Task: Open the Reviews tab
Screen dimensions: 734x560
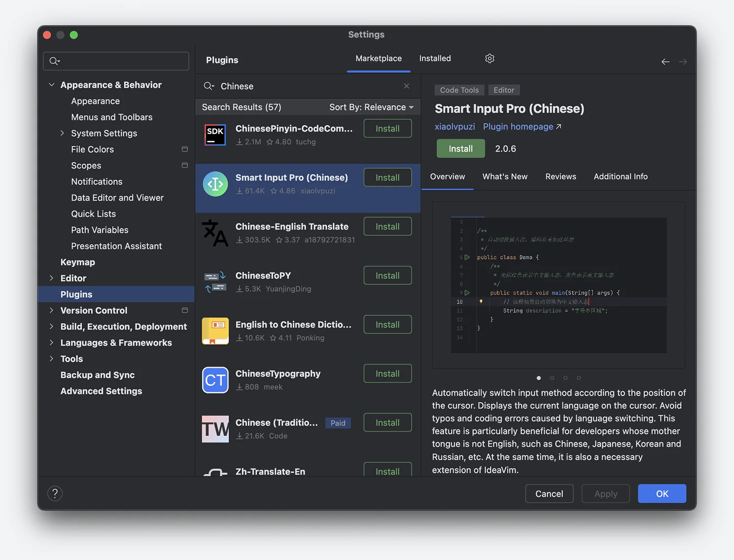Action: click(561, 177)
